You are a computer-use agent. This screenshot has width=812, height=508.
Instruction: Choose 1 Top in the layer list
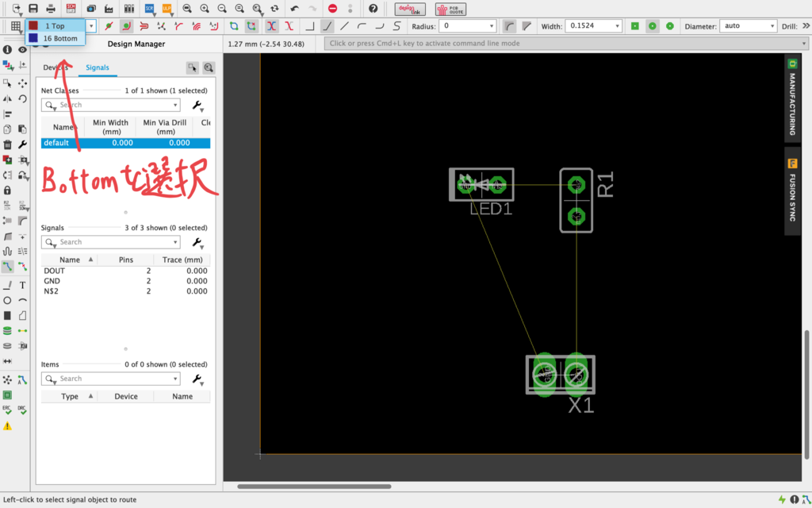click(55, 26)
